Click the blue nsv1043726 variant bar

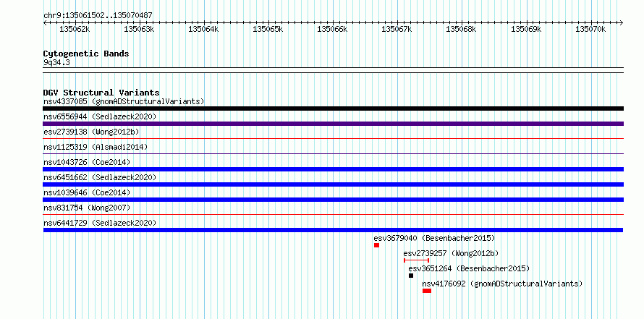[x=333, y=169]
